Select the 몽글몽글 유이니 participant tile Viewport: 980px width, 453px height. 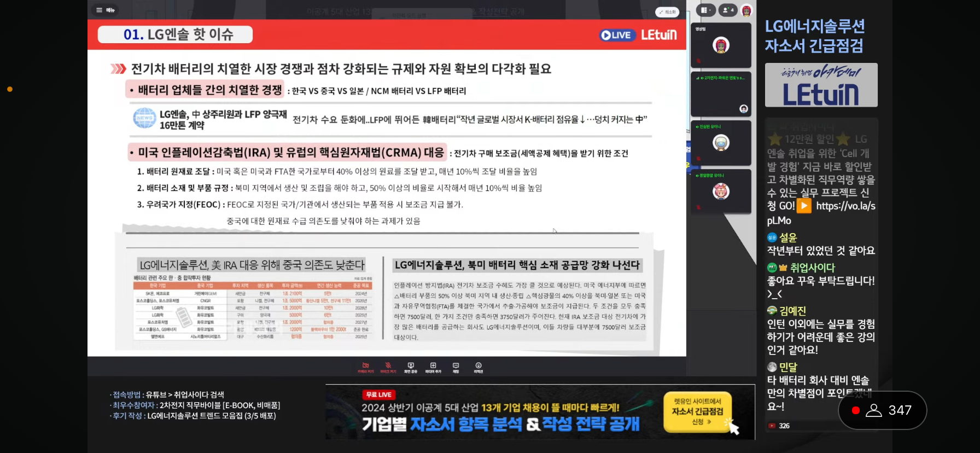[x=721, y=191]
